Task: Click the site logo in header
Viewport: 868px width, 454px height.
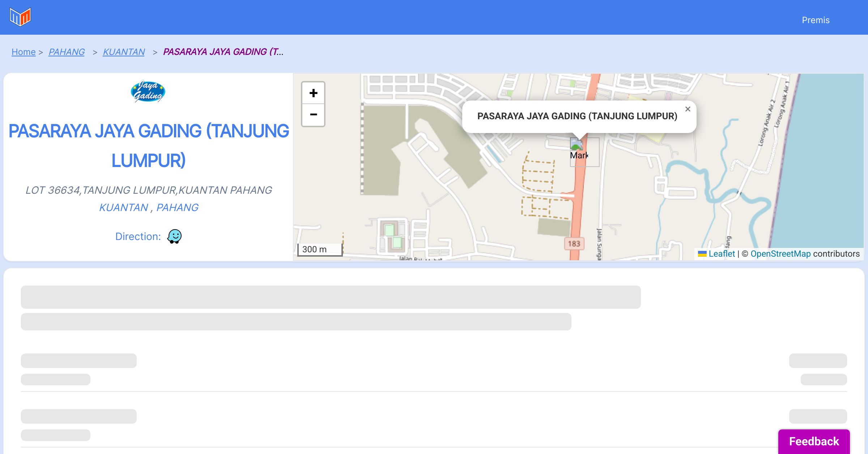Action: (x=20, y=17)
